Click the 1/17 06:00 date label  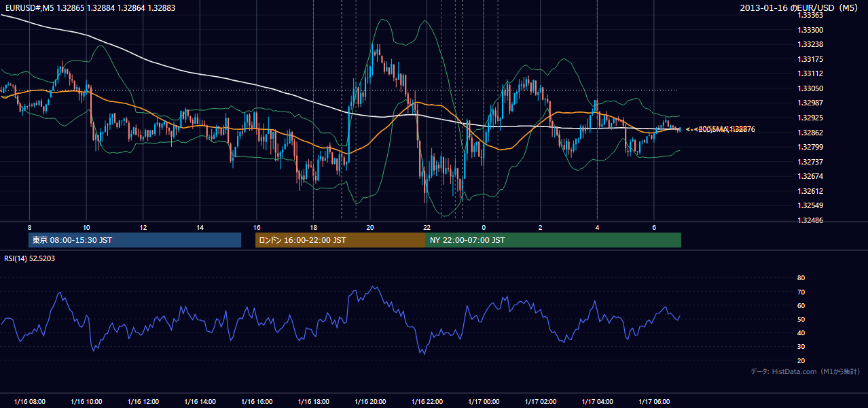coord(654,402)
